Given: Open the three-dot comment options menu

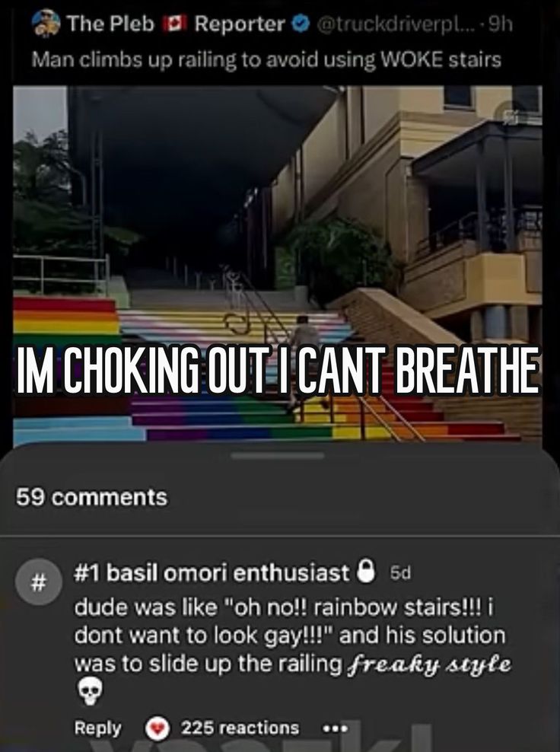Looking at the screenshot, I should click(335, 728).
